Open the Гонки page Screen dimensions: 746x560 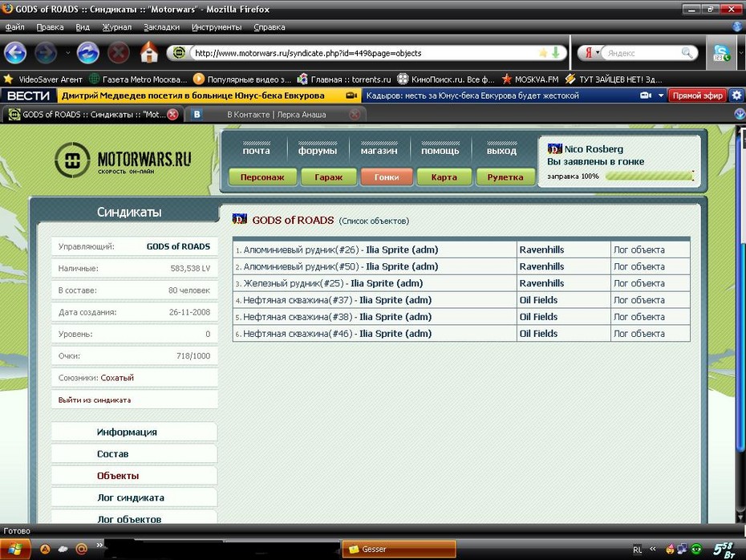[387, 177]
